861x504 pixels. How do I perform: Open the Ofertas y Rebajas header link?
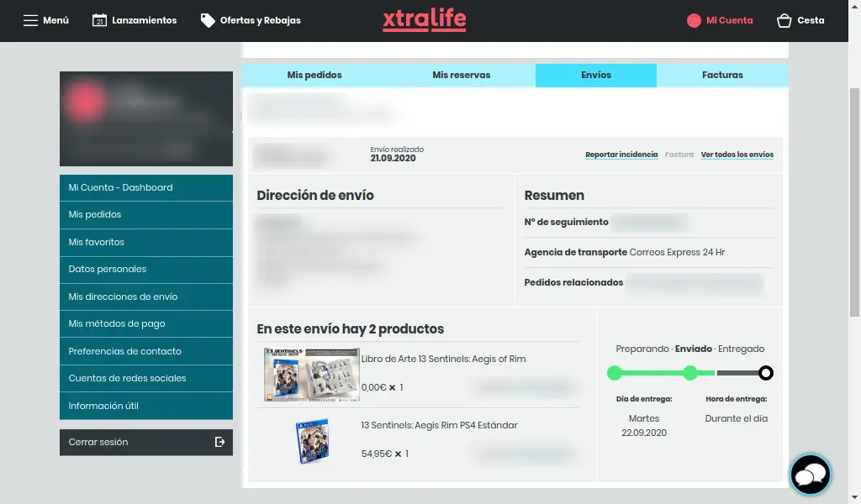[x=261, y=20]
